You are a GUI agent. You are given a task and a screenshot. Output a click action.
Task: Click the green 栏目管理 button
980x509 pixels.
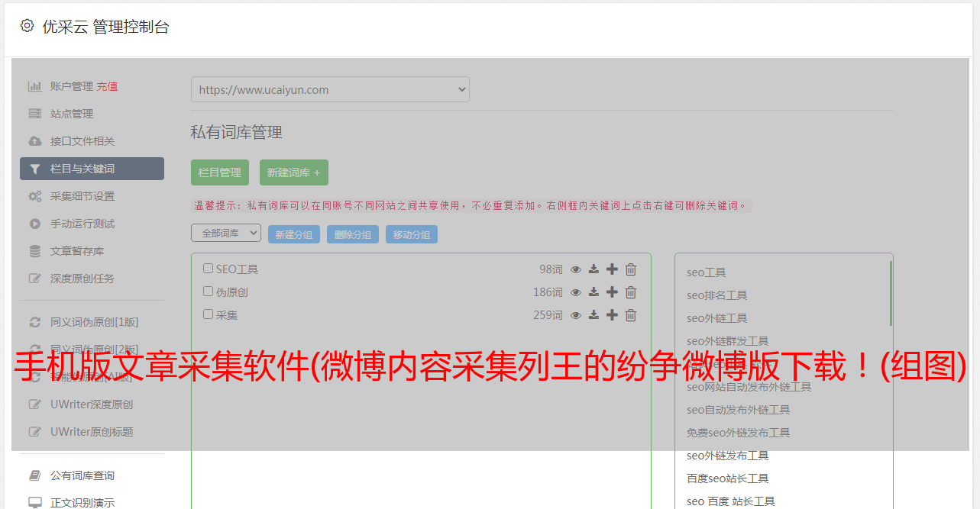click(x=220, y=172)
